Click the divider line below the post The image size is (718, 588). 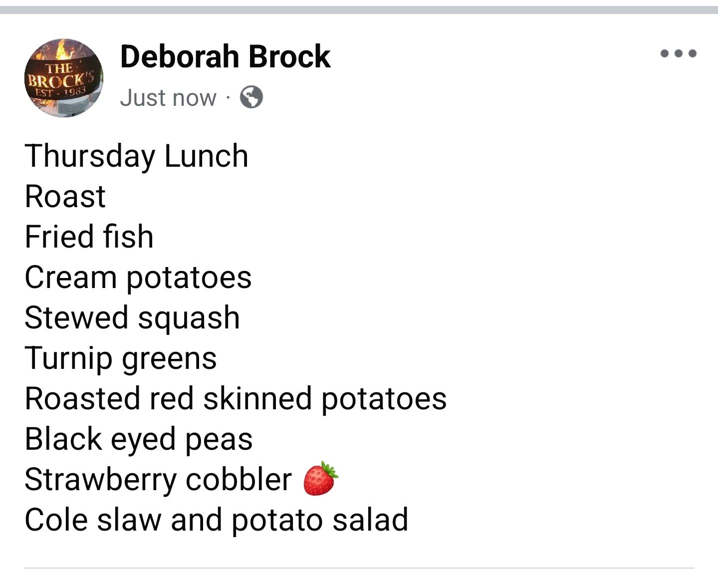(x=359, y=568)
